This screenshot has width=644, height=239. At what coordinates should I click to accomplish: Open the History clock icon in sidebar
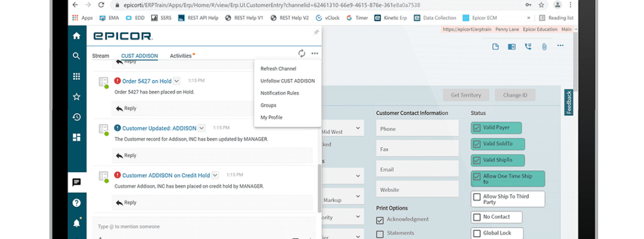coord(76,117)
